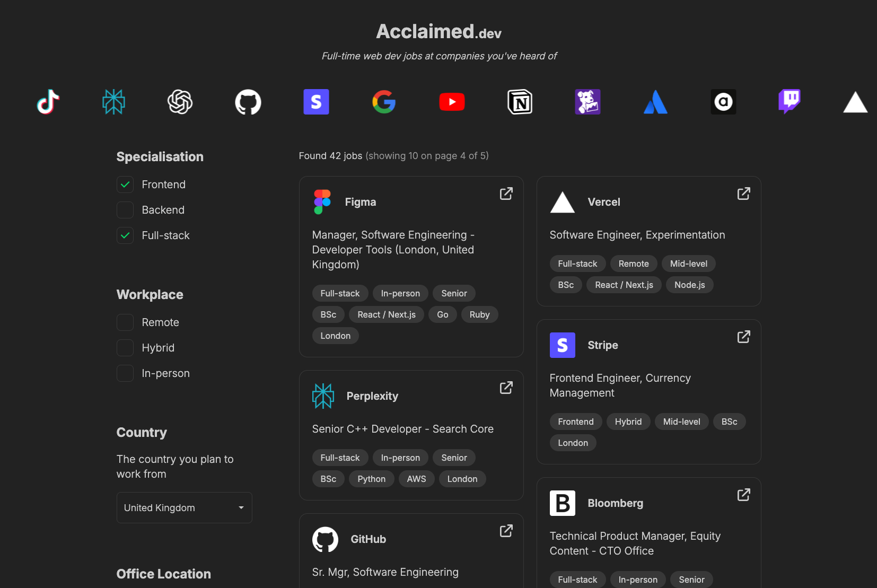Click the Vercel logo on the job card
Viewport: 877px width, 588px height.
[563, 202]
